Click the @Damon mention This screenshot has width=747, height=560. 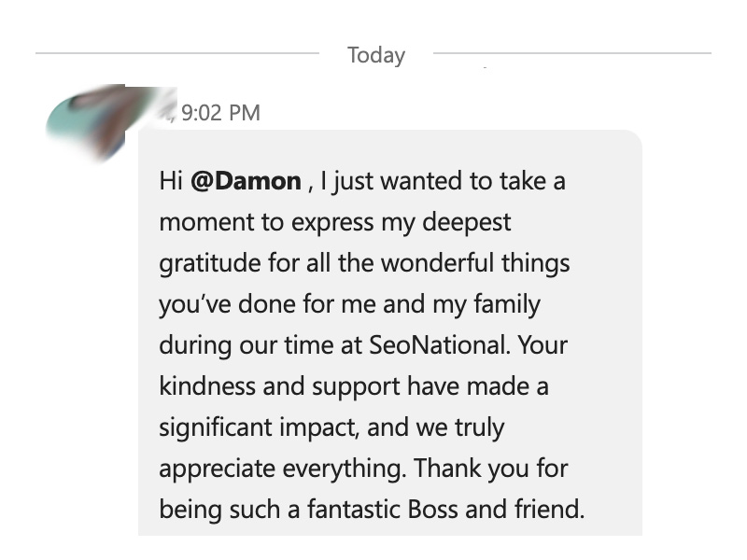[x=246, y=181]
